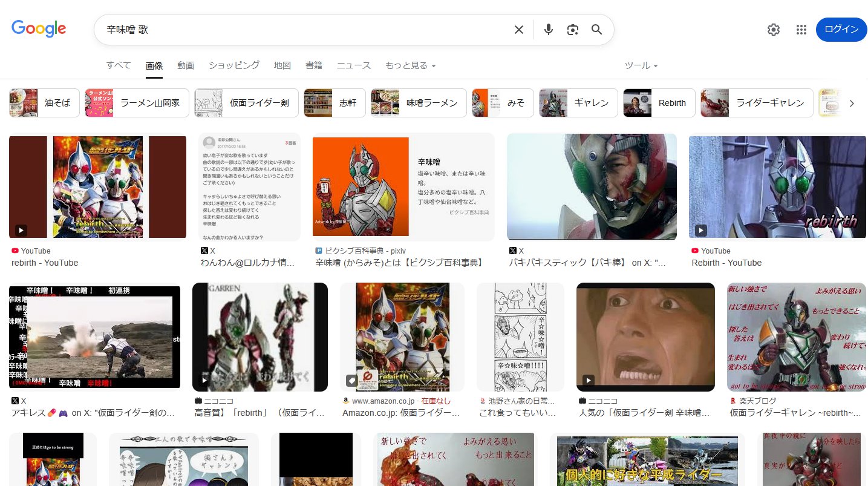
Task: Open Rebirth YouTube Garren closeup thumbnail
Action: (x=777, y=187)
